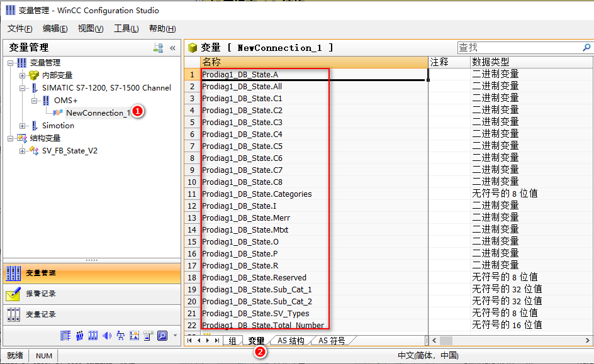Open the 工具(T) menu
The width and height of the screenshot is (594, 364).
click(x=126, y=28)
